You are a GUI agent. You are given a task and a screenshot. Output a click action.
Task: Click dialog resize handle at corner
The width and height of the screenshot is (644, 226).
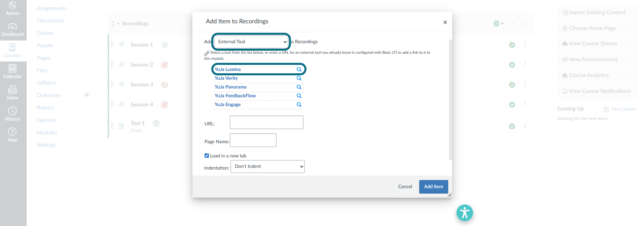pos(450,195)
